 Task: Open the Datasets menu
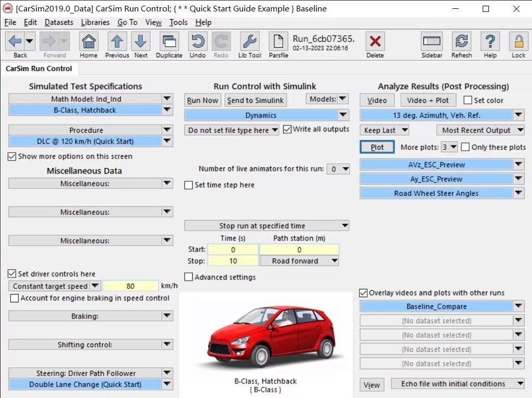[x=59, y=22]
